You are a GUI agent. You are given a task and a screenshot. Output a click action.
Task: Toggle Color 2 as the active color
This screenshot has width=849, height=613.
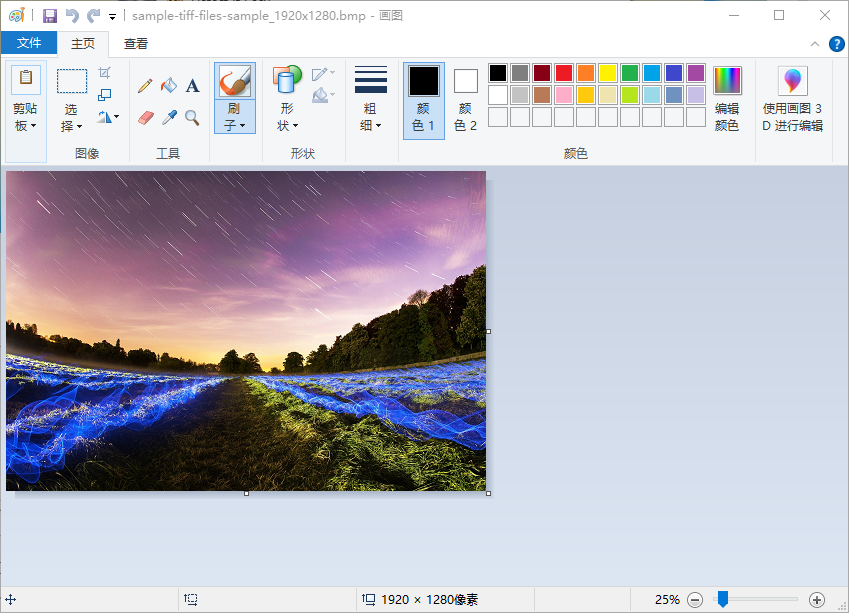pyautogui.click(x=466, y=101)
